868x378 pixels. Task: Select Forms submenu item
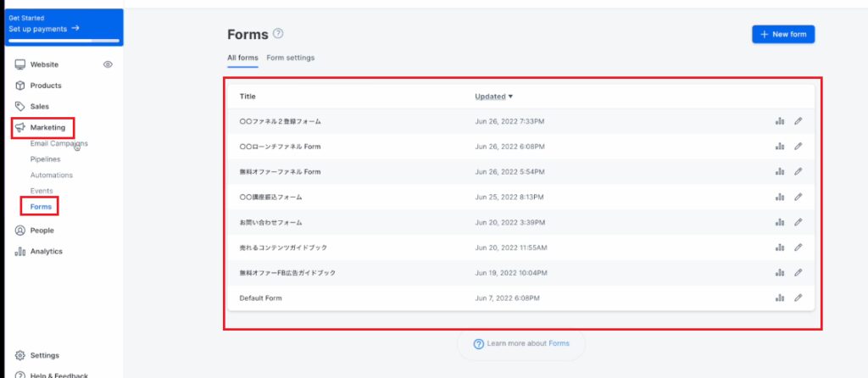(x=41, y=207)
